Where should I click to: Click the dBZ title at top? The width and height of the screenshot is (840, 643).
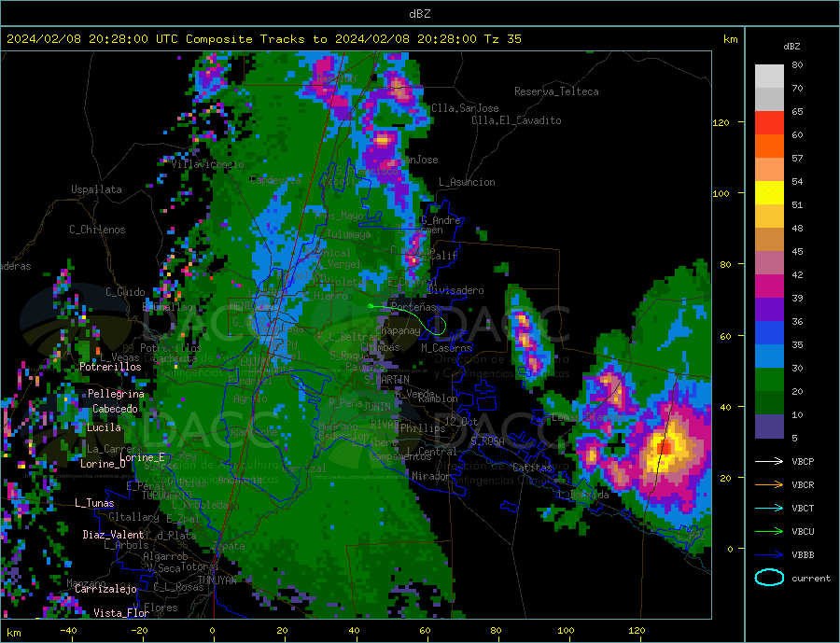[x=419, y=14]
